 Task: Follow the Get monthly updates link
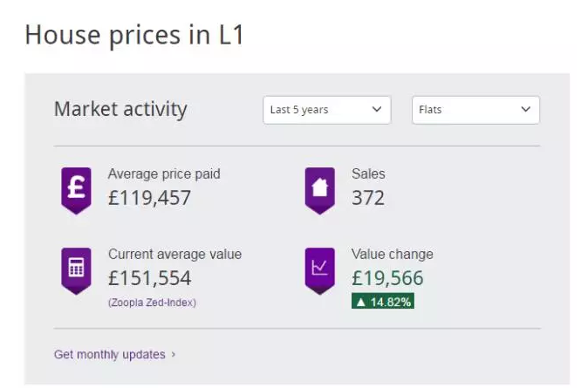pos(110,354)
